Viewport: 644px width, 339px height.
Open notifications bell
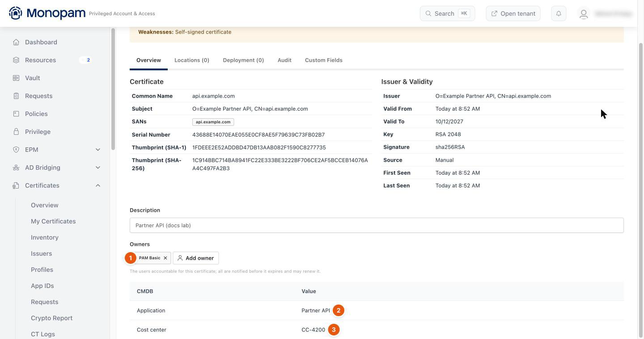click(x=559, y=13)
